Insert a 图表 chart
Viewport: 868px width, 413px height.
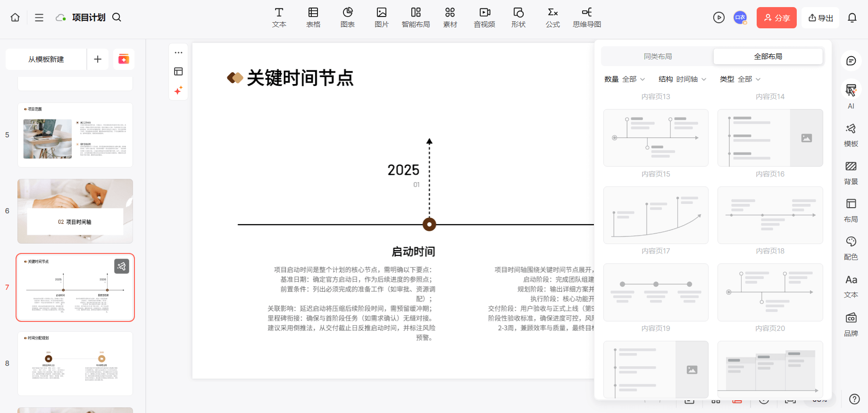348,17
